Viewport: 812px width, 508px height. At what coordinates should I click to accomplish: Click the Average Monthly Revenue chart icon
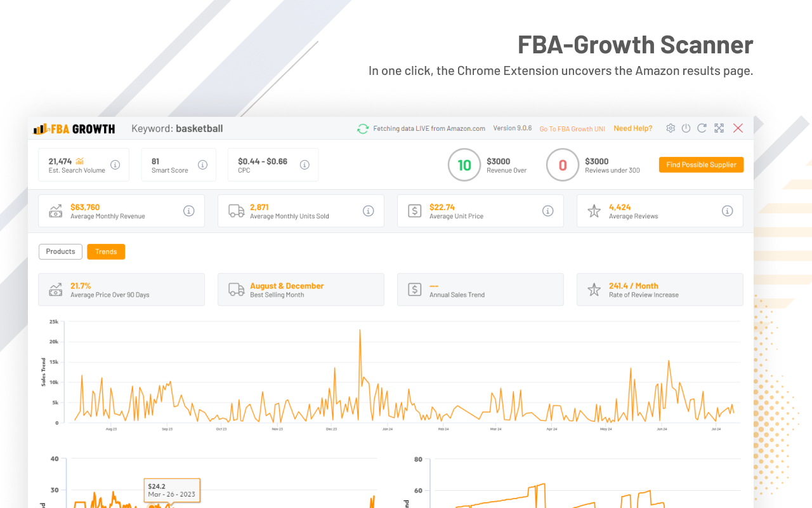[x=56, y=211]
